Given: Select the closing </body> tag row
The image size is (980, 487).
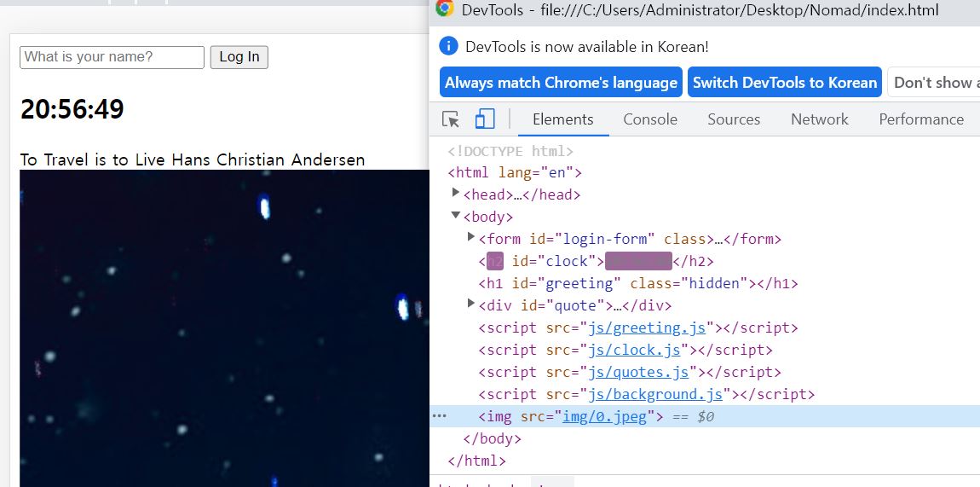Looking at the screenshot, I should (705, 439).
